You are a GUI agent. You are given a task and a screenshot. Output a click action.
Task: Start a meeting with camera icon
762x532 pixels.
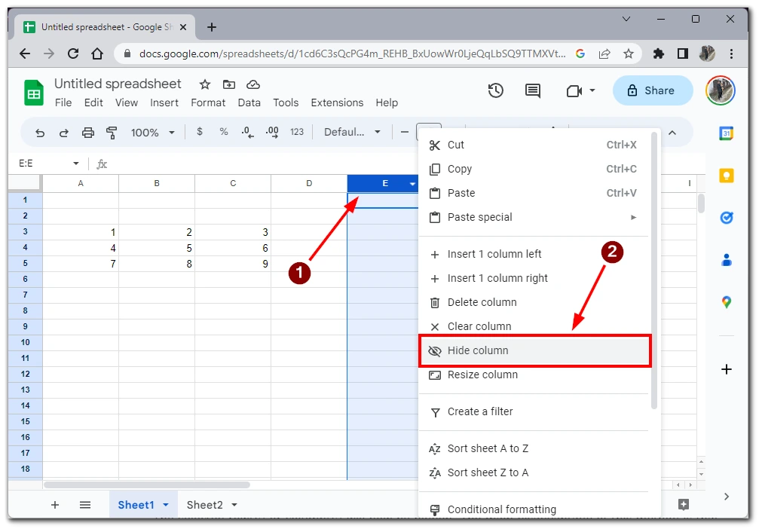pyautogui.click(x=574, y=91)
